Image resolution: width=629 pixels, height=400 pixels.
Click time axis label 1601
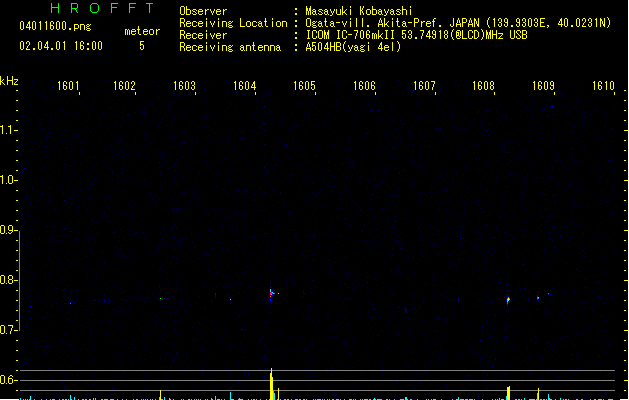[x=68, y=86]
